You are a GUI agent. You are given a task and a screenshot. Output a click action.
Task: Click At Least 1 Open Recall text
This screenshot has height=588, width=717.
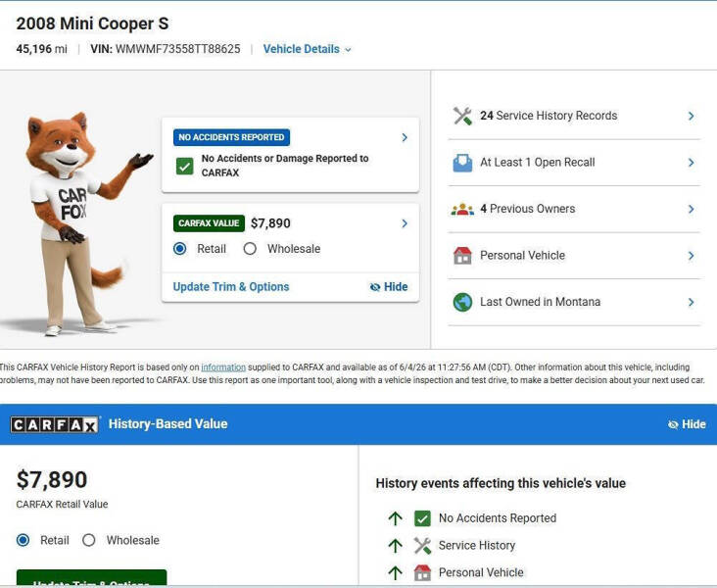click(538, 163)
